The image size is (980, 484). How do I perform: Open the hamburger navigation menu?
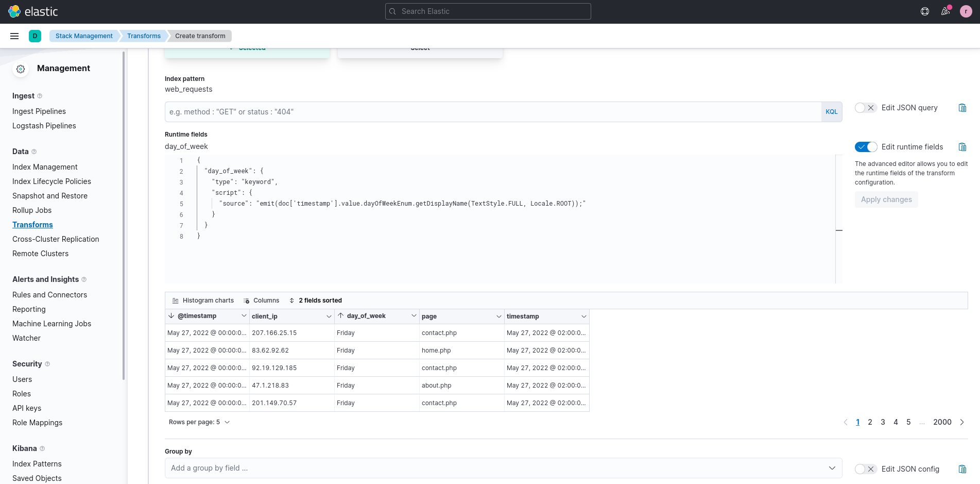click(14, 36)
